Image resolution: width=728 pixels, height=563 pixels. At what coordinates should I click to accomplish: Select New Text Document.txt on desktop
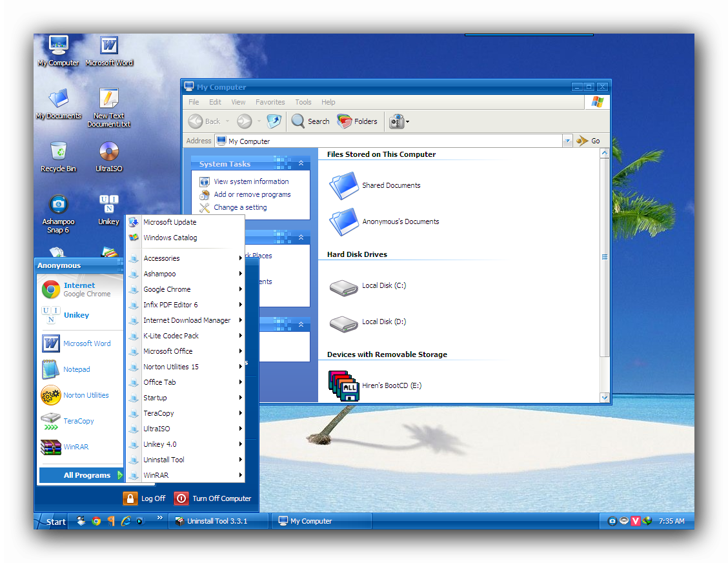click(109, 108)
